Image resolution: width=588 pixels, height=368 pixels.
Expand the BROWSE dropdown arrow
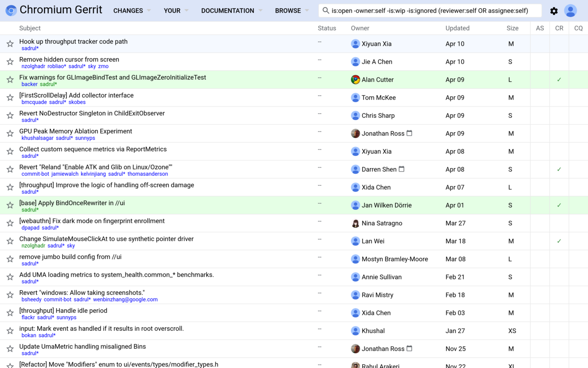pyautogui.click(x=307, y=11)
